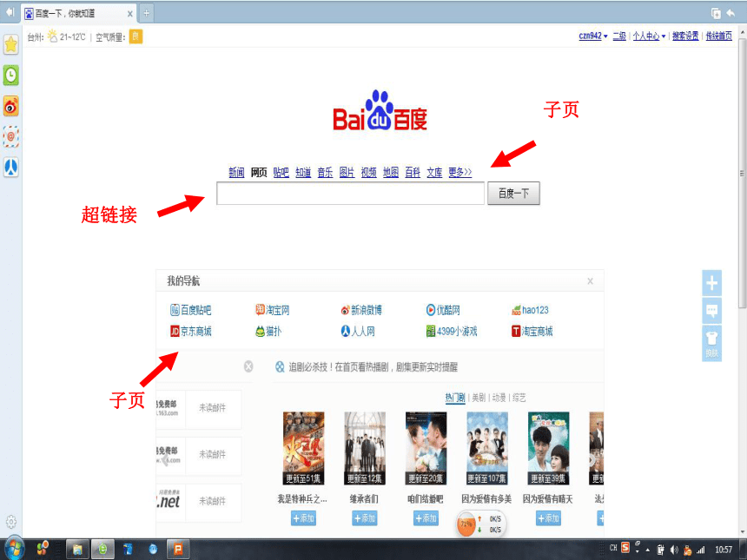Image resolution: width=747 pixels, height=560 pixels.
Task: Select the 综艺 tab
Action: (x=519, y=398)
